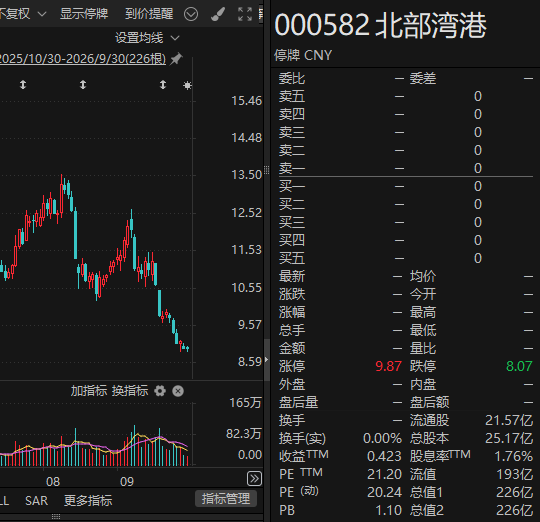This screenshot has height=522, width=540.
Task: Click the side panel collapse arrow handle
Action: [x=267, y=360]
